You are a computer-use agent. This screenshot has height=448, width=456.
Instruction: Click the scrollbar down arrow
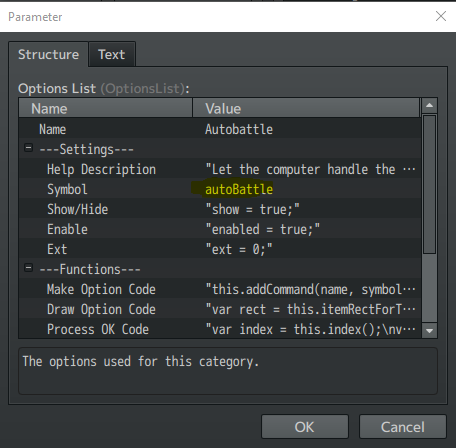pyautogui.click(x=429, y=331)
